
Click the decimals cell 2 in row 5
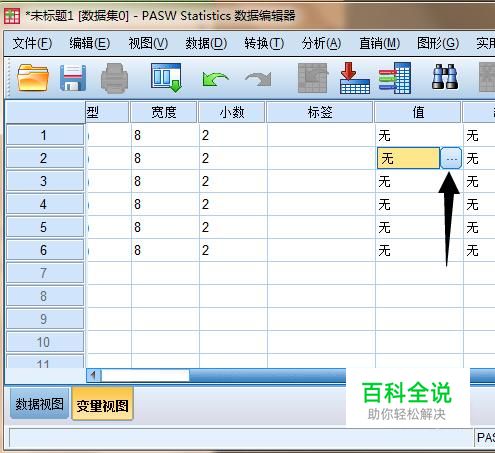point(233,227)
